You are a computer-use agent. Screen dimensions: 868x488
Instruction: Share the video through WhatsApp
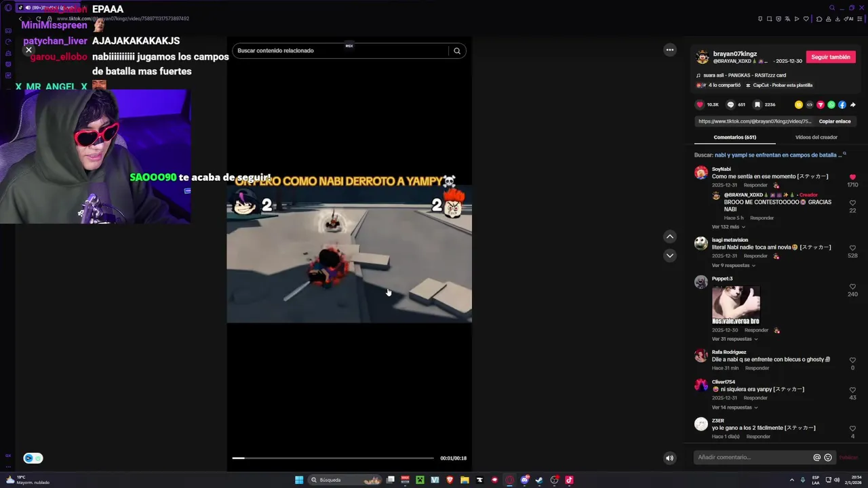click(831, 104)
